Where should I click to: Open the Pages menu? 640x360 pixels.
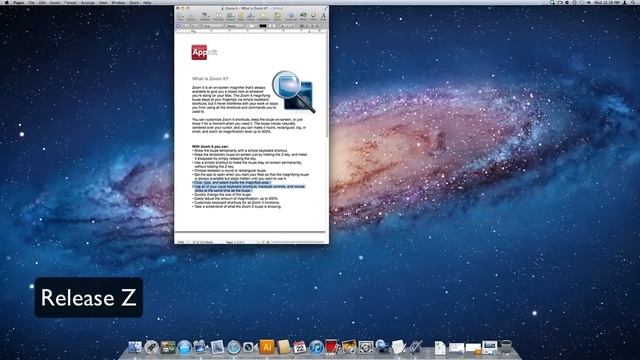pyautogui.click(x=19, y=2)
